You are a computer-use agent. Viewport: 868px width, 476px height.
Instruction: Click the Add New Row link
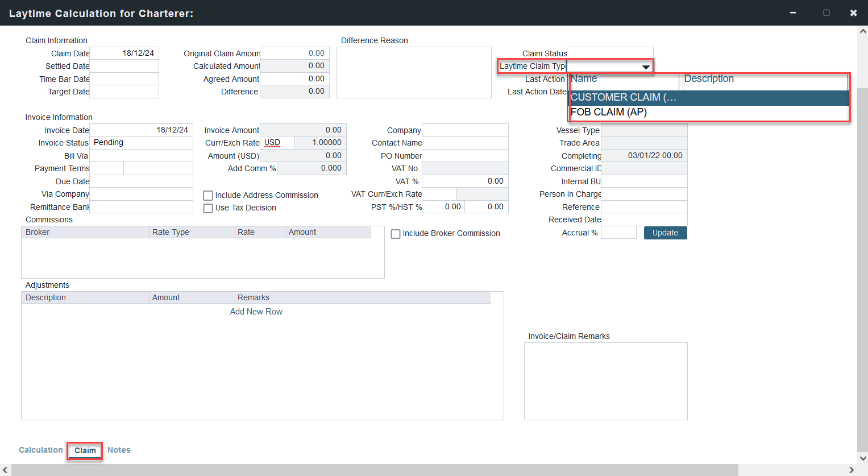point(256,312)
